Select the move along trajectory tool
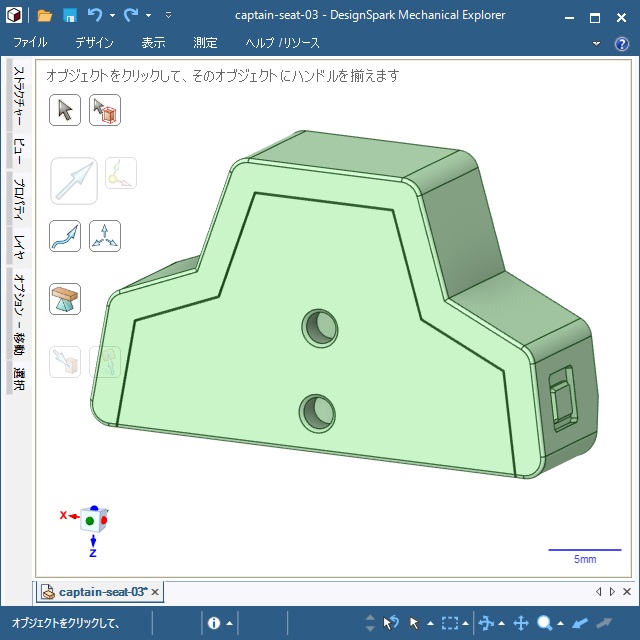 pyautogui.click(x=65, y=236)
